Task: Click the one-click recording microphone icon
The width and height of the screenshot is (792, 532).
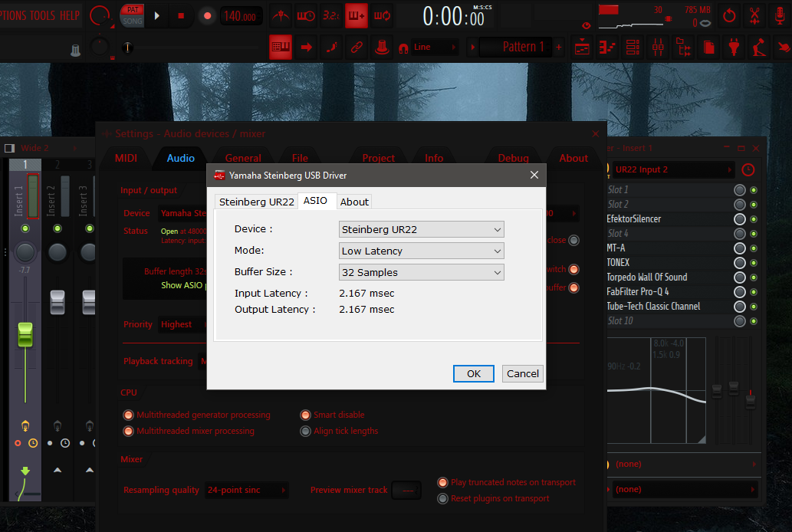Action: click(780, 15)
